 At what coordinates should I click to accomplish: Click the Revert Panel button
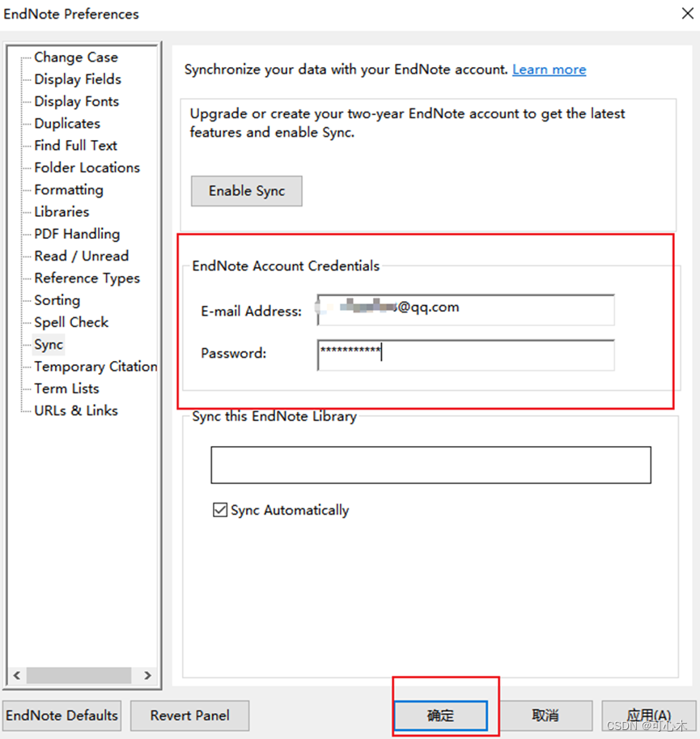pos(190,716)
